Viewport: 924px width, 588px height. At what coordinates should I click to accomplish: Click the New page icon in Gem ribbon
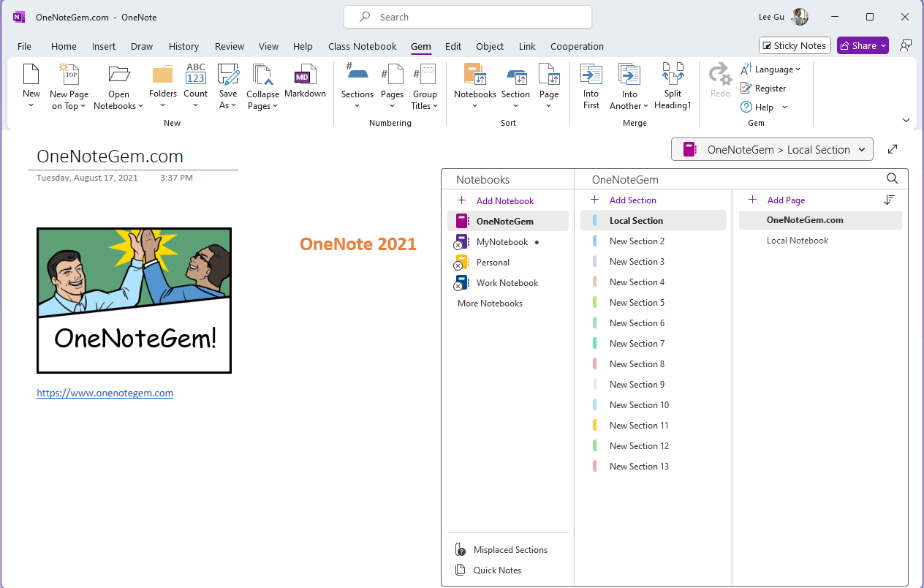[31, 75]
